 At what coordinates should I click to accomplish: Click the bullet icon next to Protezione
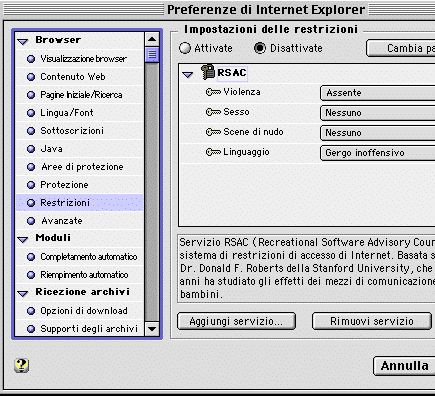(x=31, y=185)
